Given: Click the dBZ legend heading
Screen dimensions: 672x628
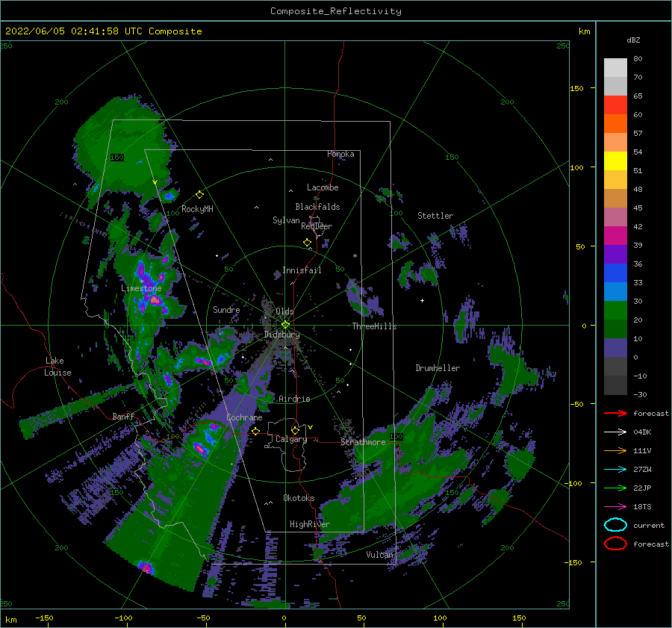Looking at the screenshot, I should click(x=633, y=40).
